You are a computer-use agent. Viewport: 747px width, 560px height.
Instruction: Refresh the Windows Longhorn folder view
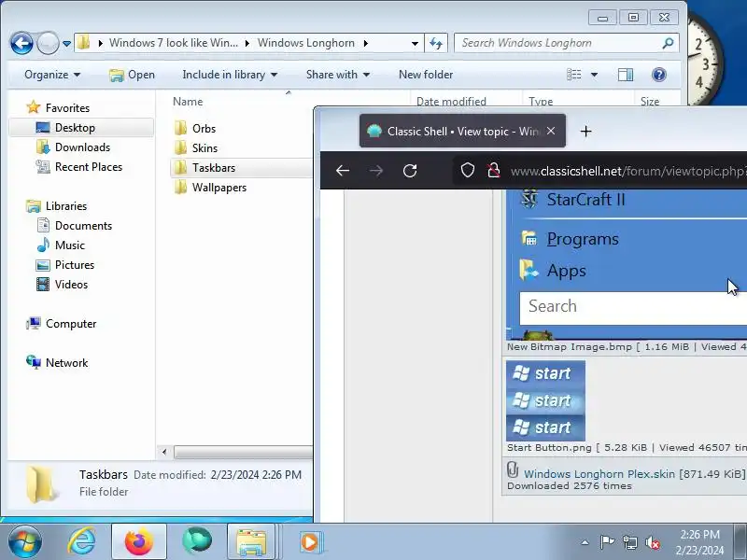pyautogui.click(x=436, y=43)
